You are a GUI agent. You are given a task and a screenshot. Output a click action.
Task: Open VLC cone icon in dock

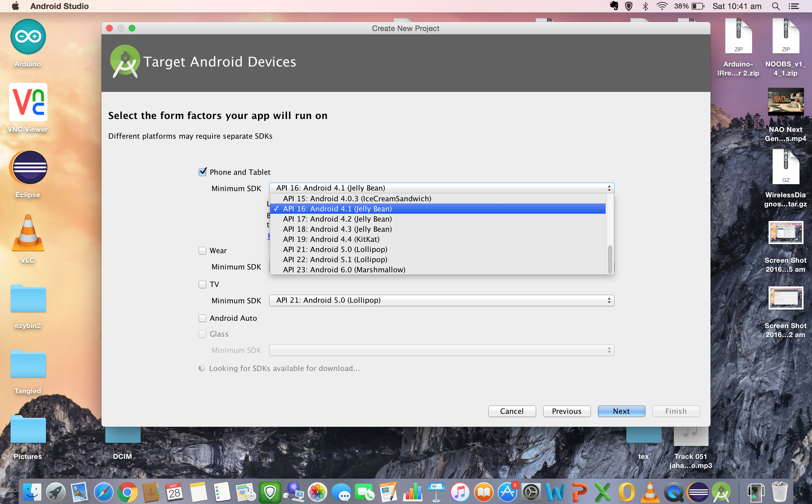650,492
